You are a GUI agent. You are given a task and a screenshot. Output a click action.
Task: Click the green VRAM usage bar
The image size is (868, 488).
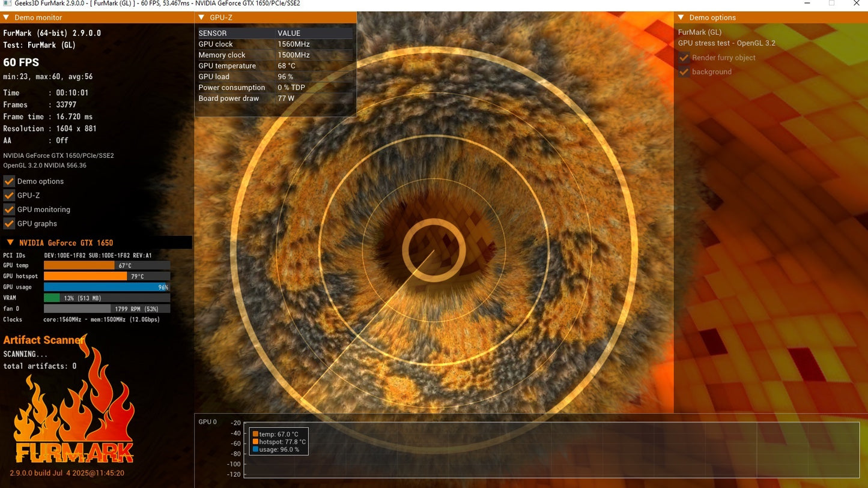[52, 298]
